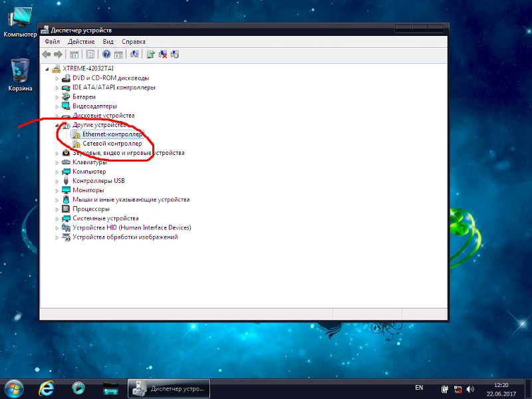
Task: Expand the Мониторы node arrow
Action: [x=57, y=191]
